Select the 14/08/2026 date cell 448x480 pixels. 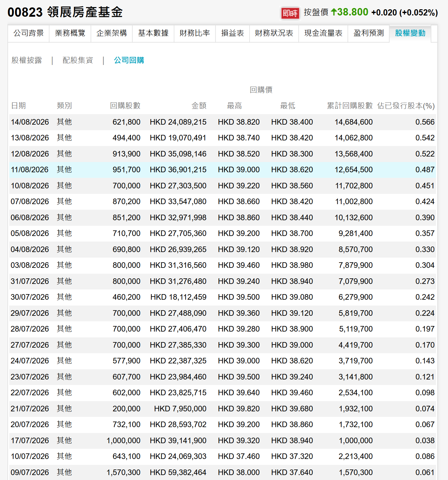click(30, 122)
